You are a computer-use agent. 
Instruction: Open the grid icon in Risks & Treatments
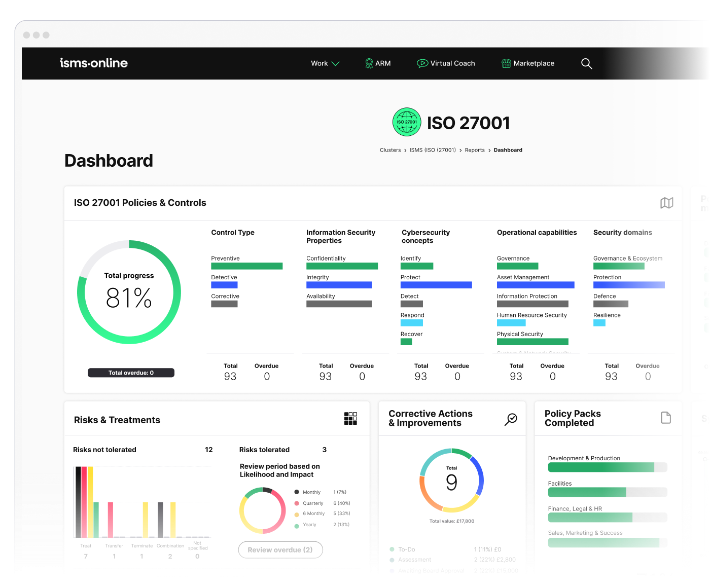tap(350, 418)
